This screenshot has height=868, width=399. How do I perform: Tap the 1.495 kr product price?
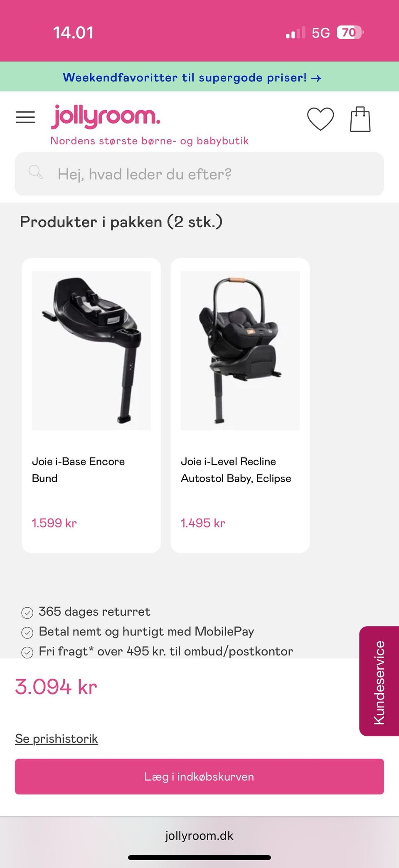click(203, 523)
